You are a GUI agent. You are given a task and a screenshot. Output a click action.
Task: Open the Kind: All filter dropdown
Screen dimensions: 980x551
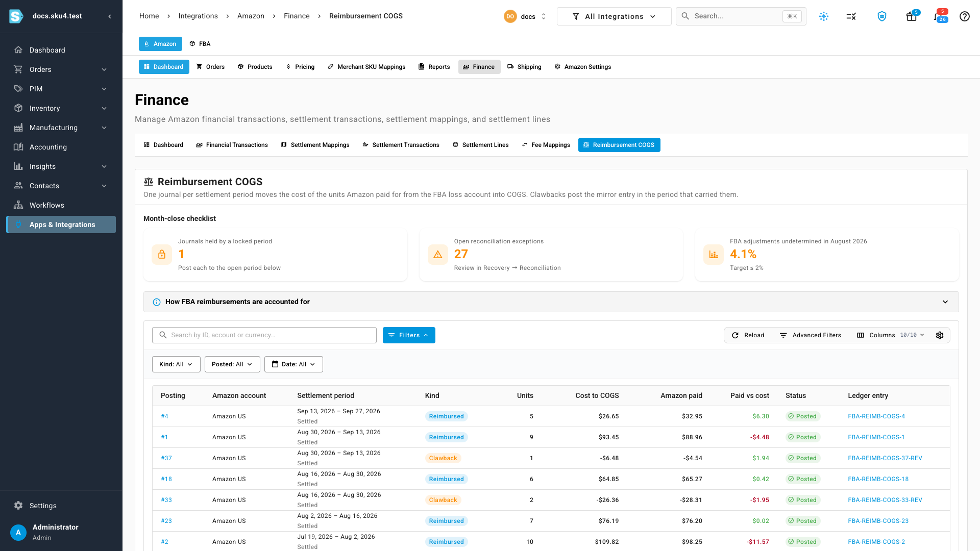[x=176, y=364]
